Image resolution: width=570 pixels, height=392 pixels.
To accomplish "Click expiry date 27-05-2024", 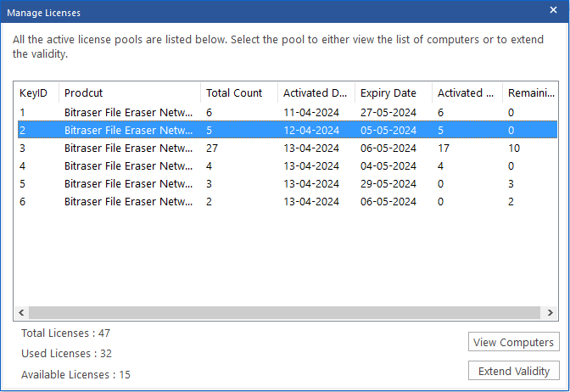I will pyautogui.click(x=388, y=112).
